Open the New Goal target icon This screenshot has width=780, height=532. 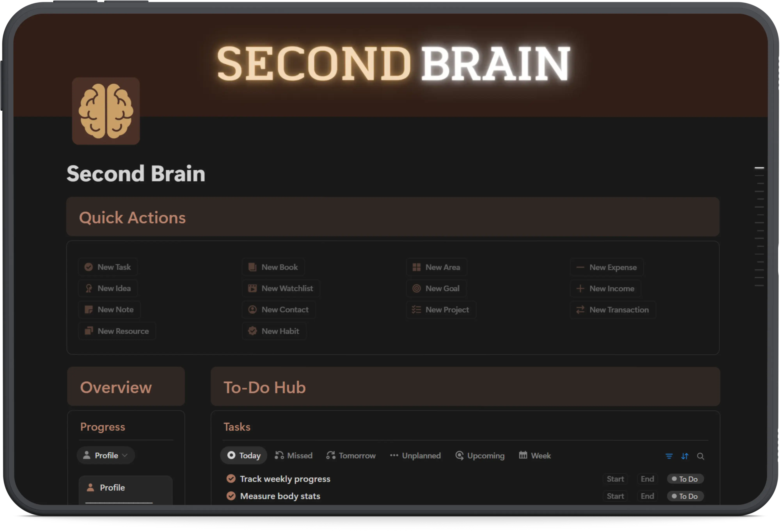point(416,288)
